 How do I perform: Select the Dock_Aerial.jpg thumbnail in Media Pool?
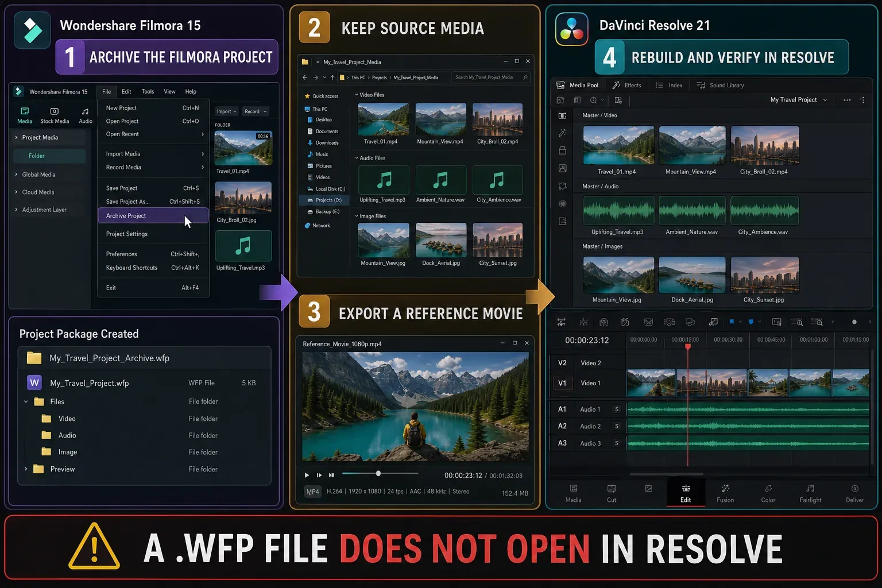[x=692, y=275]
